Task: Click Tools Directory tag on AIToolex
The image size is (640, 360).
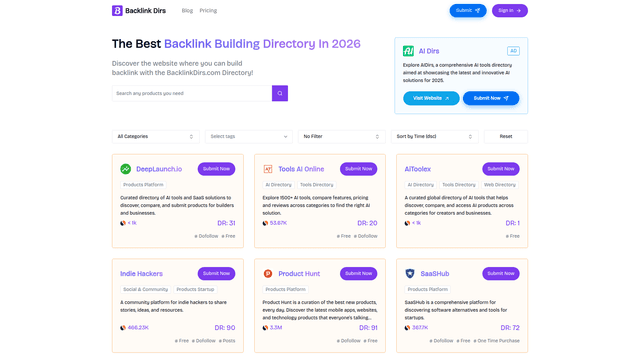Action: (x=459, y=185)
